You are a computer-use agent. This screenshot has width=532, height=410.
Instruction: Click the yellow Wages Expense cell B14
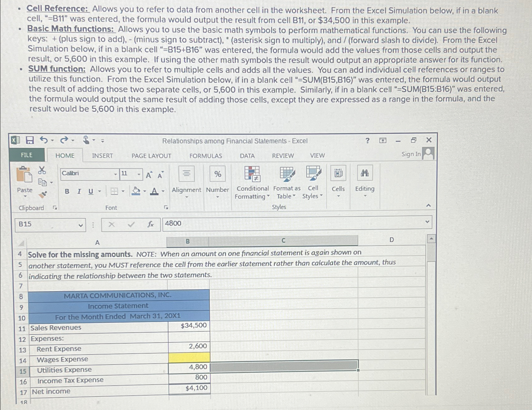tap(189, 357)
